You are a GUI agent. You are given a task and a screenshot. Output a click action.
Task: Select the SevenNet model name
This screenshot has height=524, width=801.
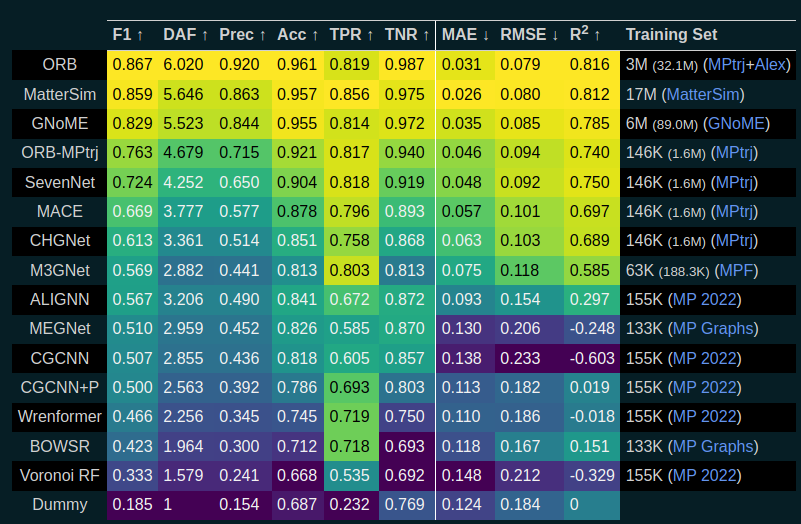tap(60, 182)
